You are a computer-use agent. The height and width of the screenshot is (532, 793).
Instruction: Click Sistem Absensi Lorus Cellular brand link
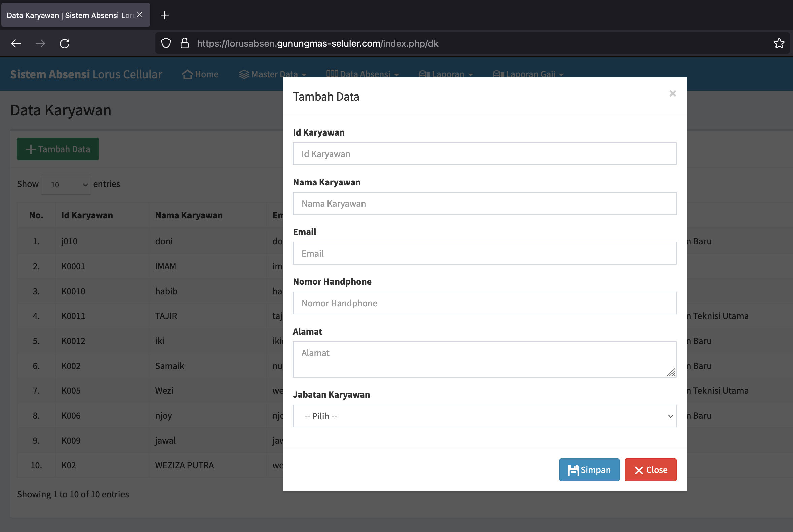coord(86,74)
